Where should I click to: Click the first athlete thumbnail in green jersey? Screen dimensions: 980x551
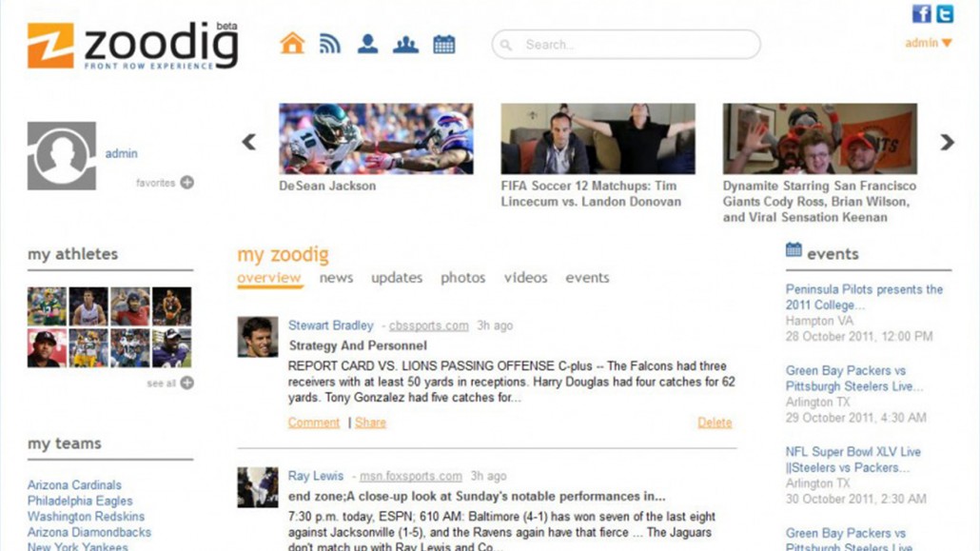coord(47,306)
